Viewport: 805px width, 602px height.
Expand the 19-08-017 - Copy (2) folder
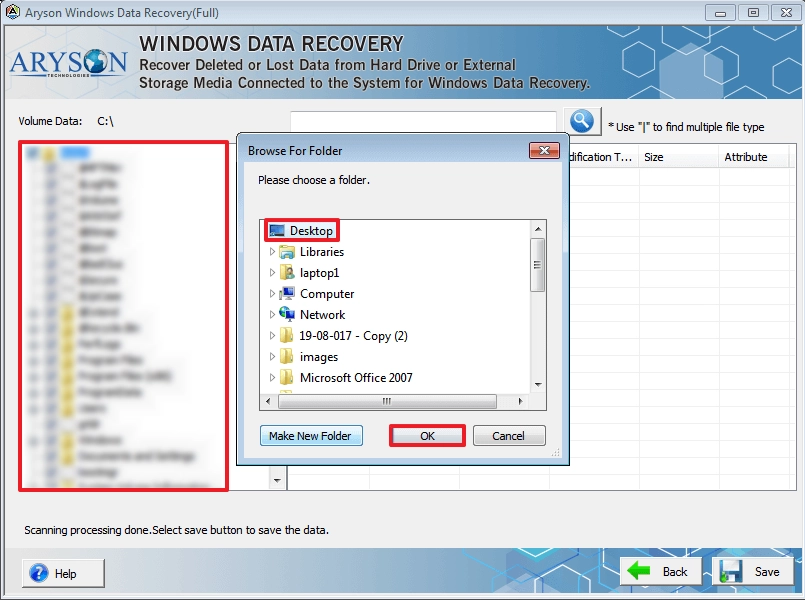(272, 336)
